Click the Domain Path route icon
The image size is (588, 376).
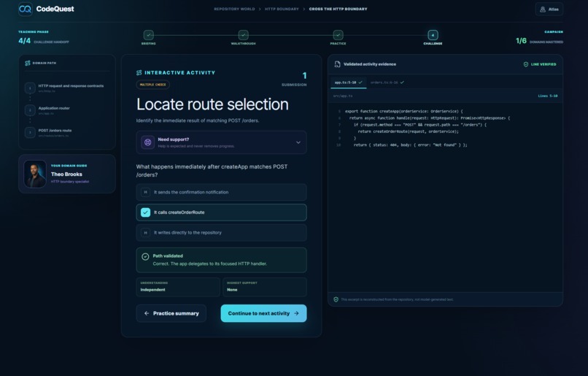[x=28, y=63]
